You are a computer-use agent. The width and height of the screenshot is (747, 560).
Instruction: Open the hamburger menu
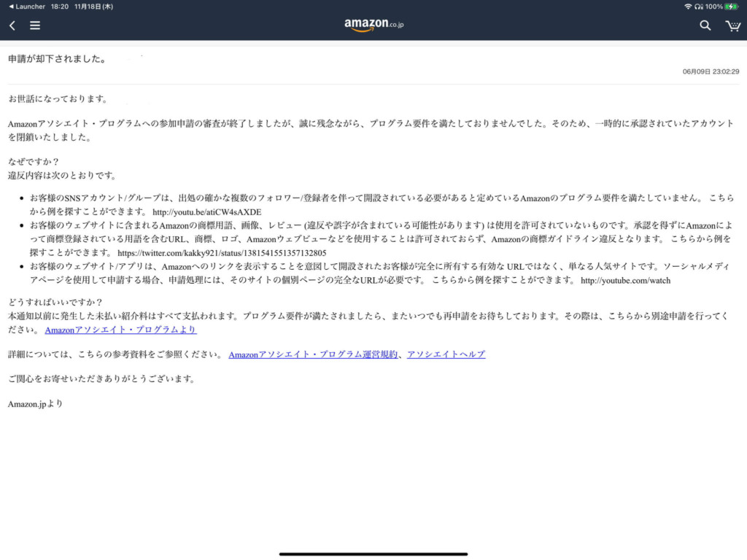point(35,26)
